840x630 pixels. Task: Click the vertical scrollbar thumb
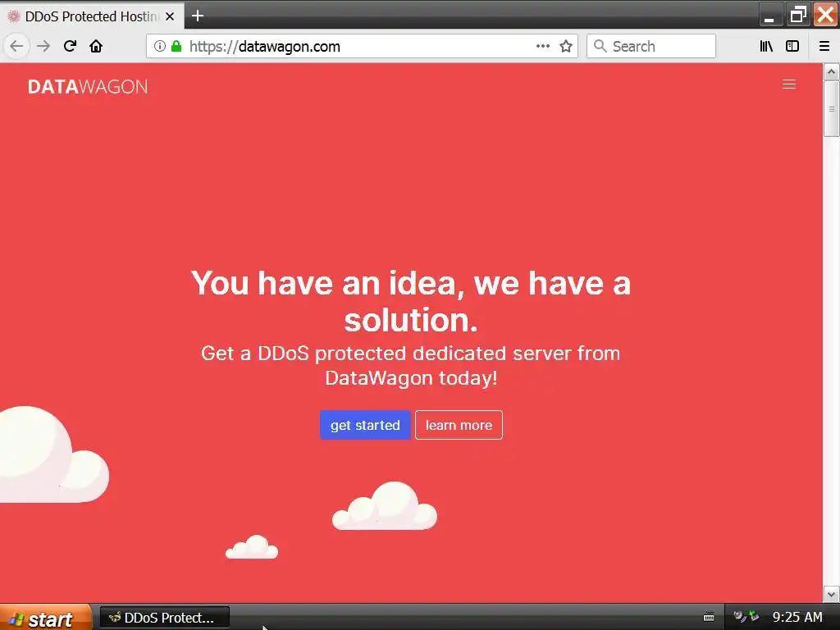pyautogui.click(x=832, y=109)
